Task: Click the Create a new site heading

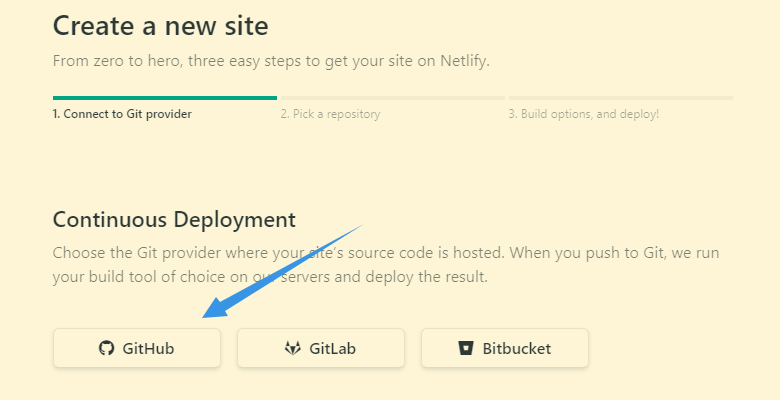Action: coord(160,25)
